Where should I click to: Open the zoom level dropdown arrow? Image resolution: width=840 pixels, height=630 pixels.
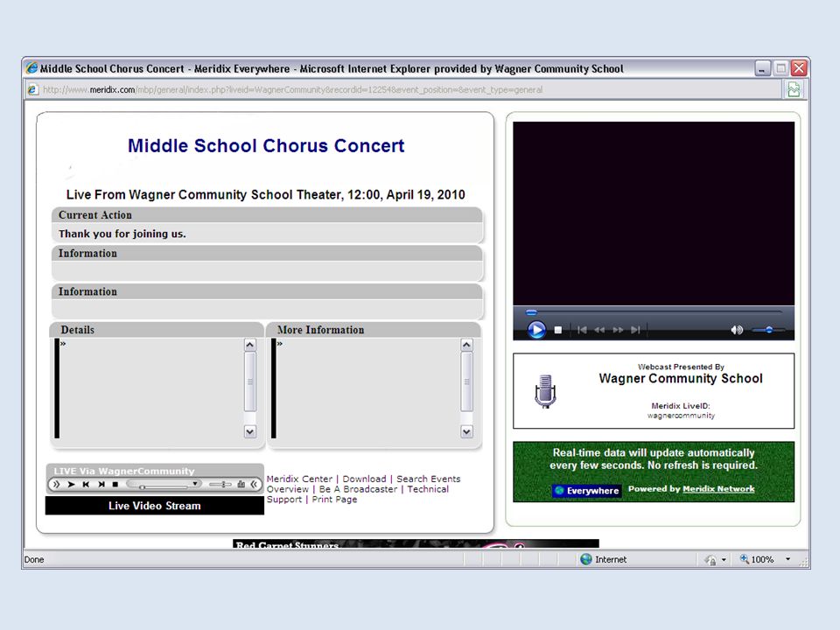click(788, 559)
